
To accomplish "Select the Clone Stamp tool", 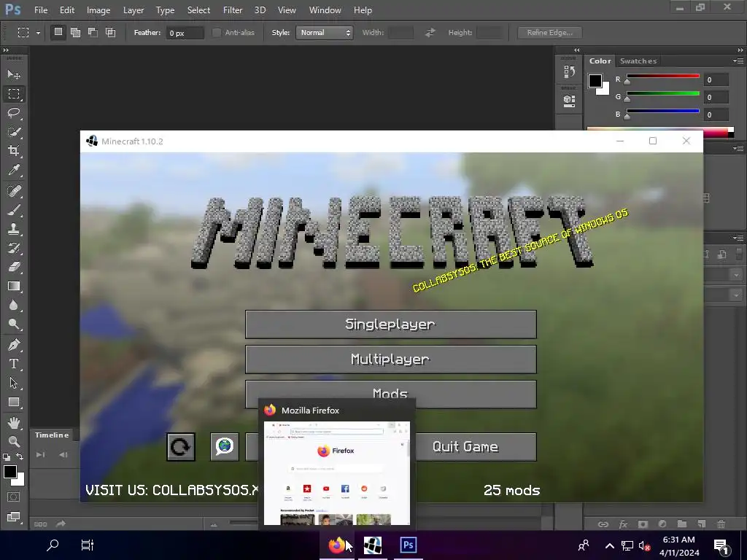I will click(x=14, y=229).
